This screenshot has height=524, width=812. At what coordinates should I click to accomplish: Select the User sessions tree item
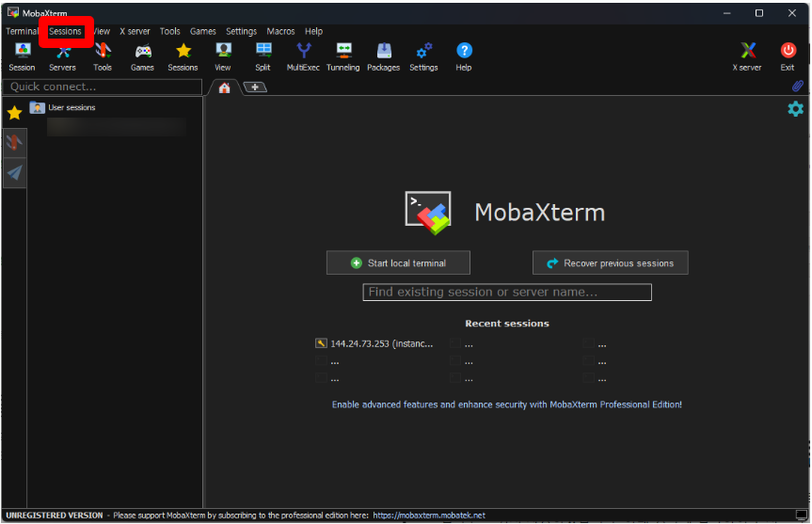pyautogui.click(x=63, y=107)
